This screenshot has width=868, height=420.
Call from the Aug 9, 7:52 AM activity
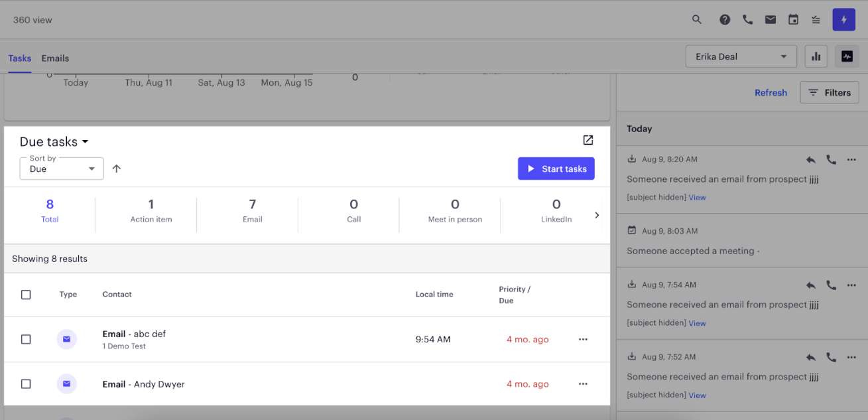point(832,357)
